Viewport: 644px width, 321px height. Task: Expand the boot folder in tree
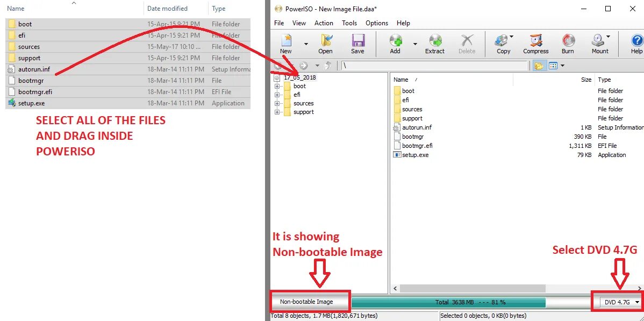277,87
